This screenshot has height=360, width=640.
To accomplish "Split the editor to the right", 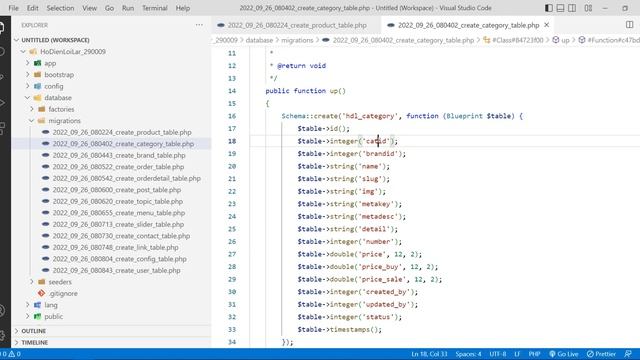I will tap(629, 25).
